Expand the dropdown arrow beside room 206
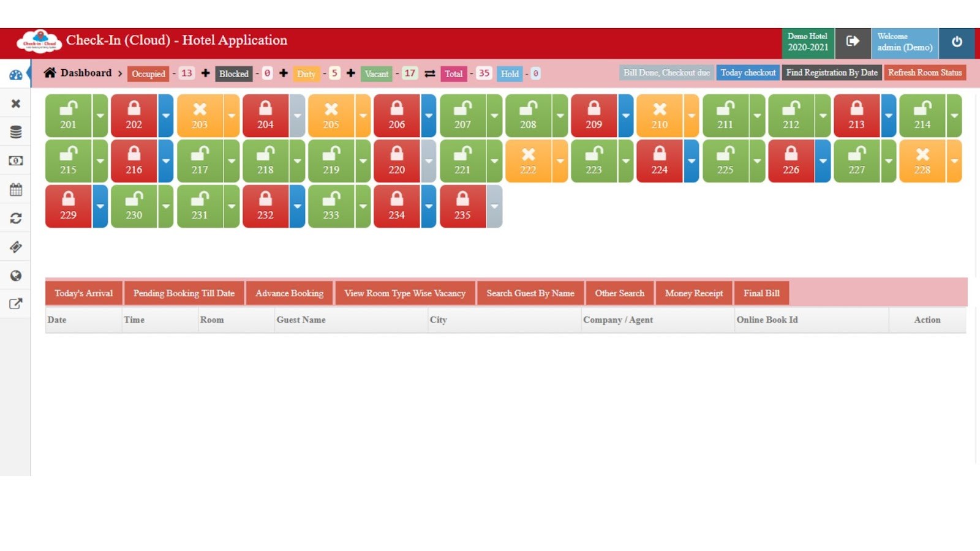Screen dimensions: 980x551 (428, 115)
